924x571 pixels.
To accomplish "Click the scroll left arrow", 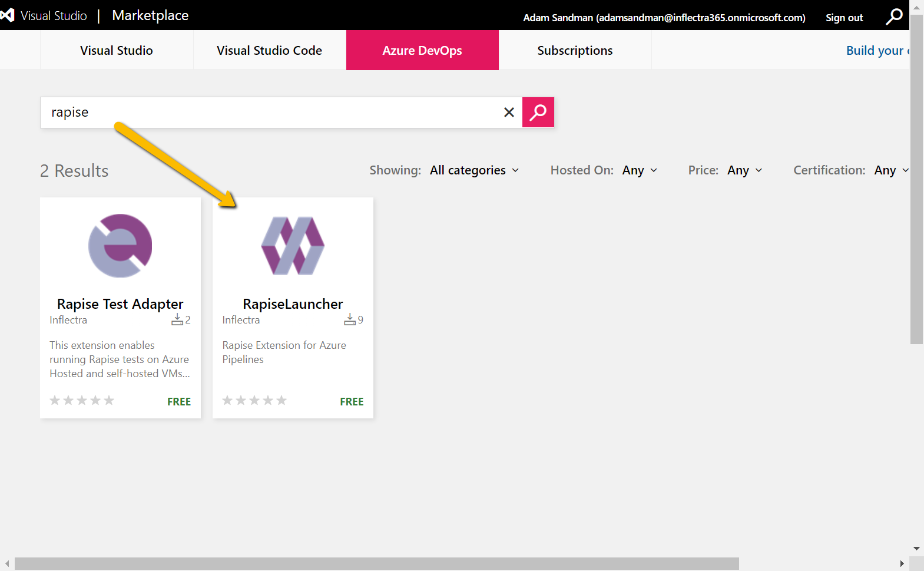I will click(x=7, y=564).
